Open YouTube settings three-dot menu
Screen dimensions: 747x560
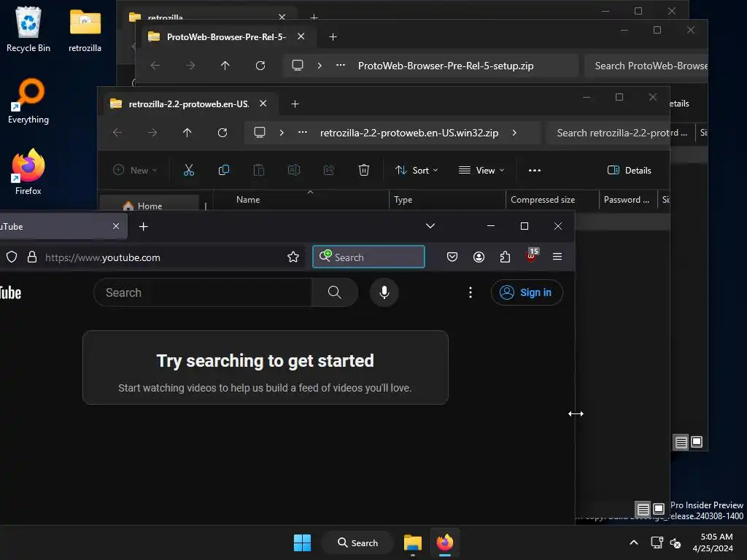pos(471,292)
